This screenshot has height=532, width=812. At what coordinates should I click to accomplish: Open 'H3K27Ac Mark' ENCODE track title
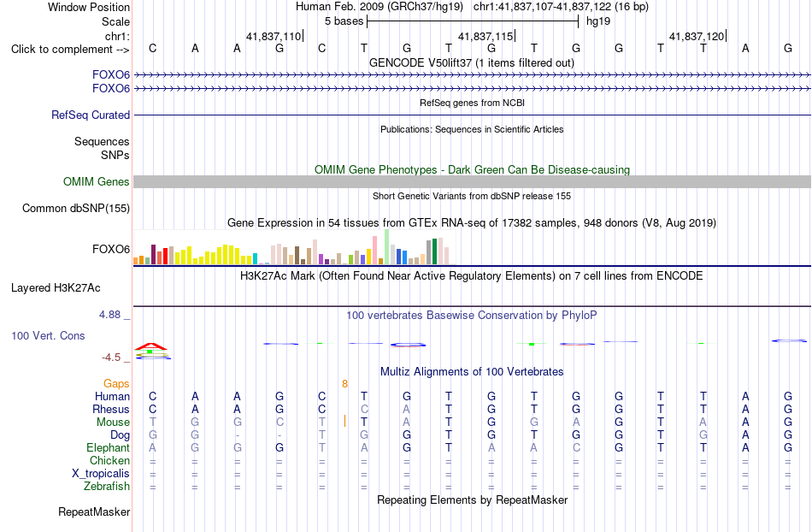pos(472,275)
